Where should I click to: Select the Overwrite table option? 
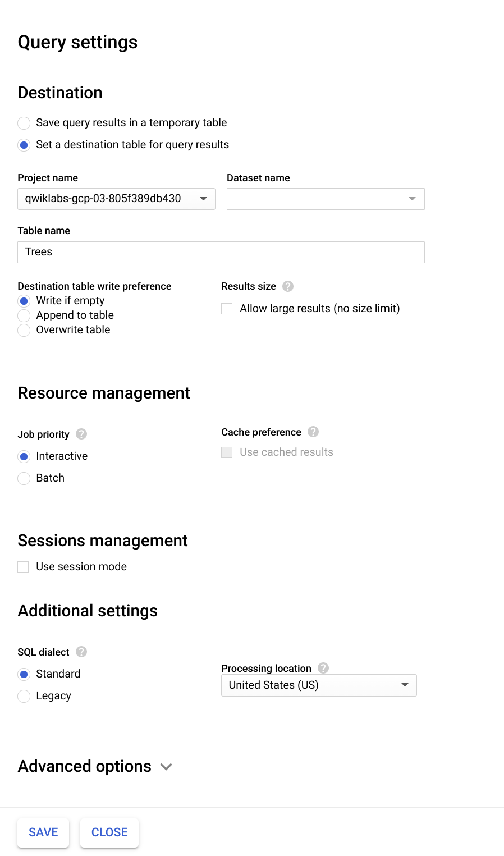[x=24, y=330]
